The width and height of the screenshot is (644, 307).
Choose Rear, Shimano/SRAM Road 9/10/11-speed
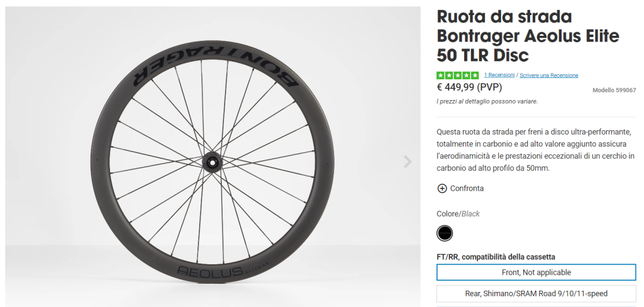coord(536,293)
